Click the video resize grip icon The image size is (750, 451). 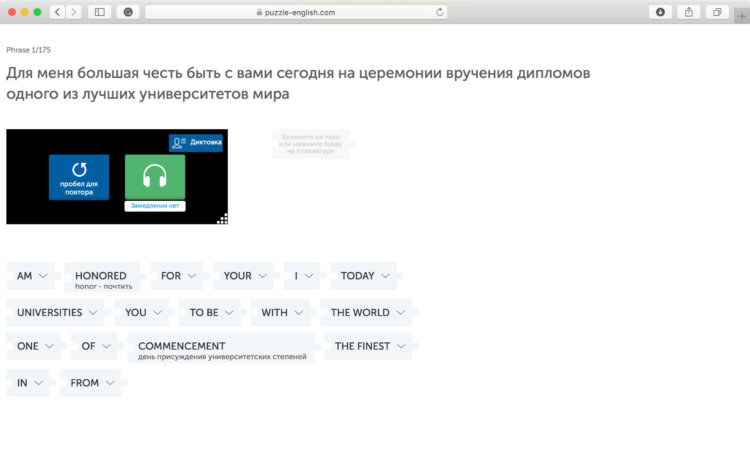point(222,219)
